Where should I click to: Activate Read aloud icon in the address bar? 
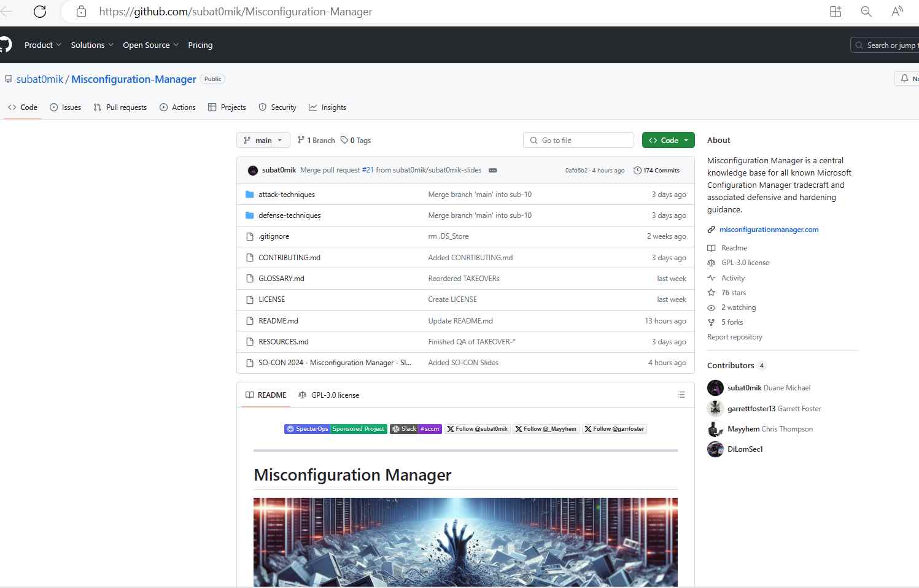897,11
